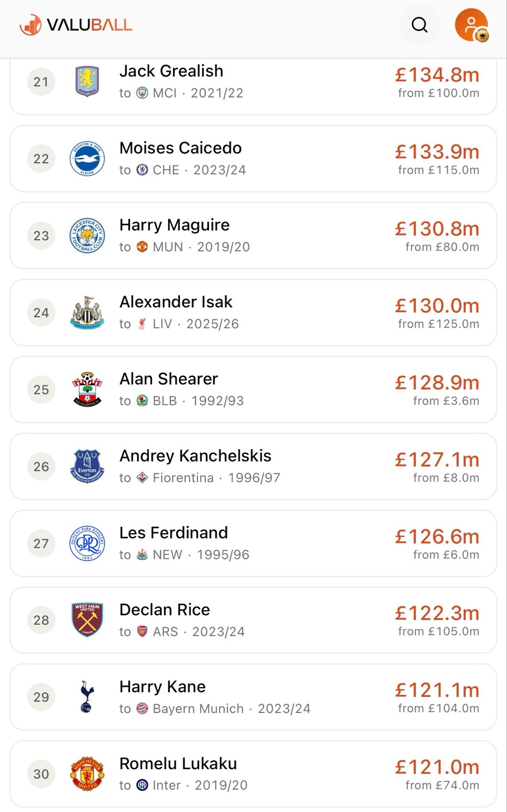Click the Brighton & Hove Albion crest
The image size is (507, 812).
pos(87,159)
